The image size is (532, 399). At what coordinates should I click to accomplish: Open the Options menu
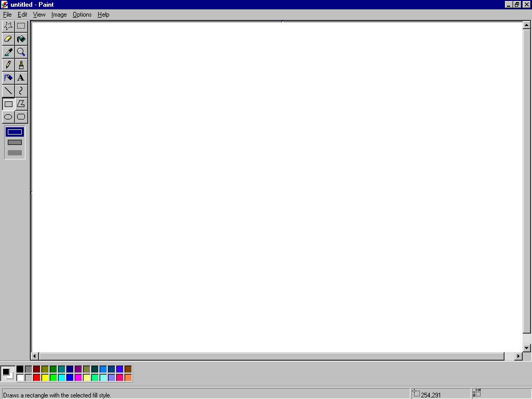coord(82,15)
